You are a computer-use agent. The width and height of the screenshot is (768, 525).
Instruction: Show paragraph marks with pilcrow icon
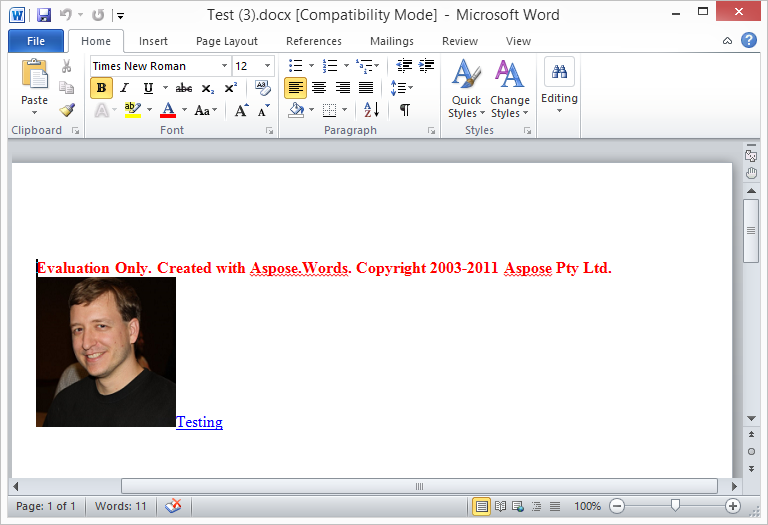(x=404, y=110)
